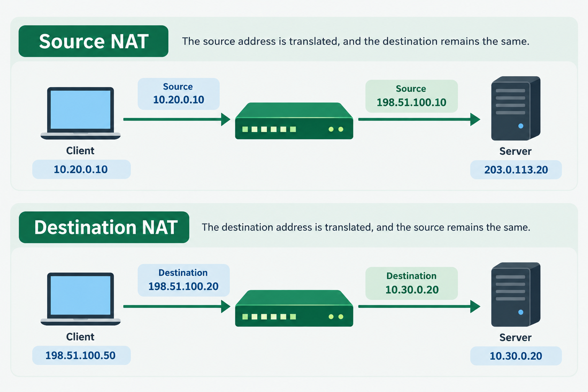This screenshot has height=392, width=588.
Task: Select the Source NAT title banner
Action: click(x=93, y=41)
